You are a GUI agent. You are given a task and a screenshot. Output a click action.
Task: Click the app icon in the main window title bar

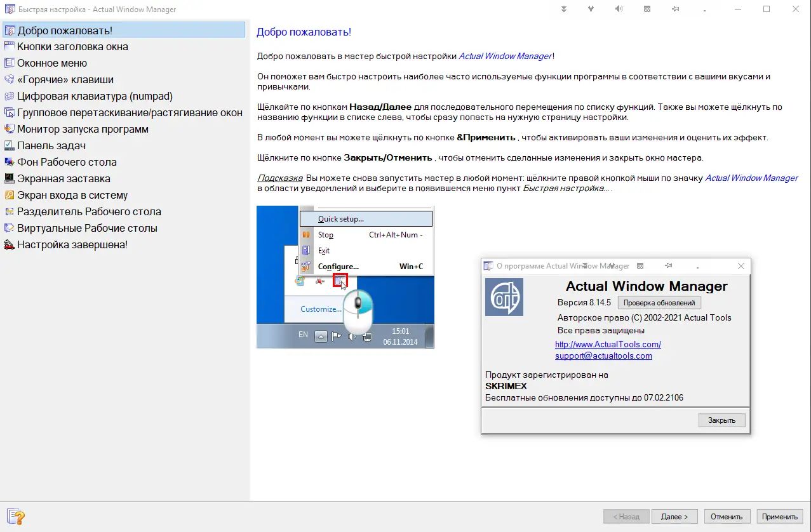pyautogui.click(x=9, y=10)
